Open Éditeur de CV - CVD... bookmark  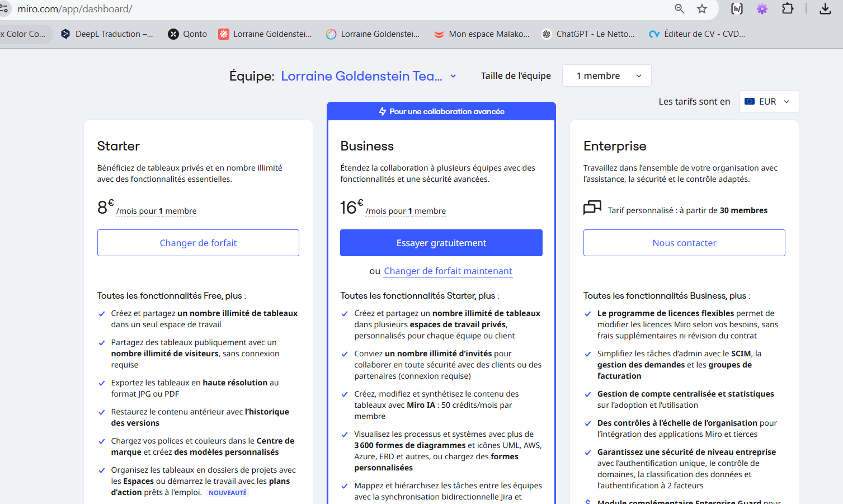pos(697,34)
